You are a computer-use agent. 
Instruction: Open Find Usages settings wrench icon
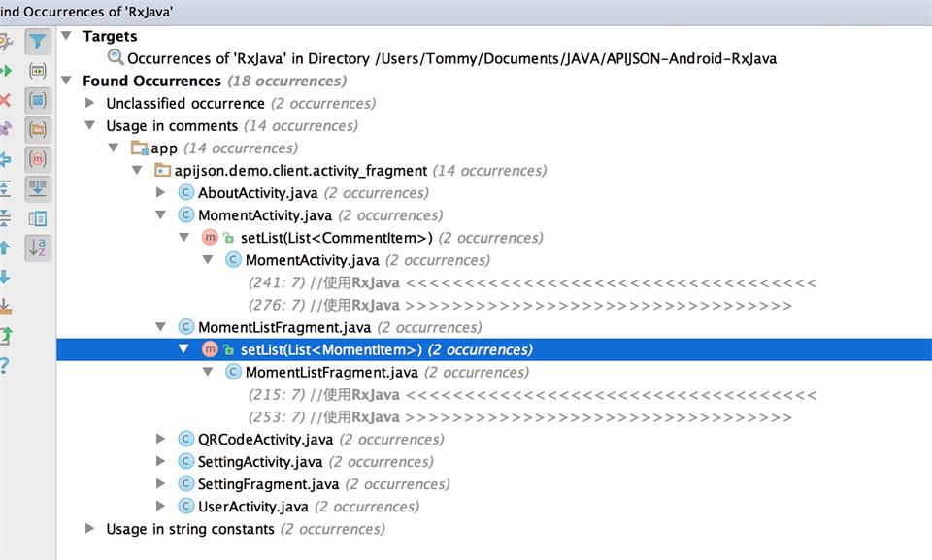[5, 42]
